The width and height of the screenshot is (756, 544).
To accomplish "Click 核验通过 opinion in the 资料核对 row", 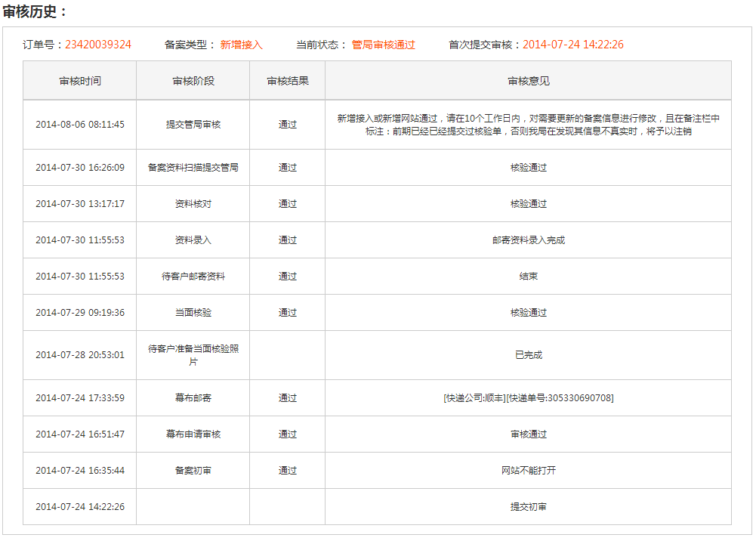I will click(x=529, y=203).
